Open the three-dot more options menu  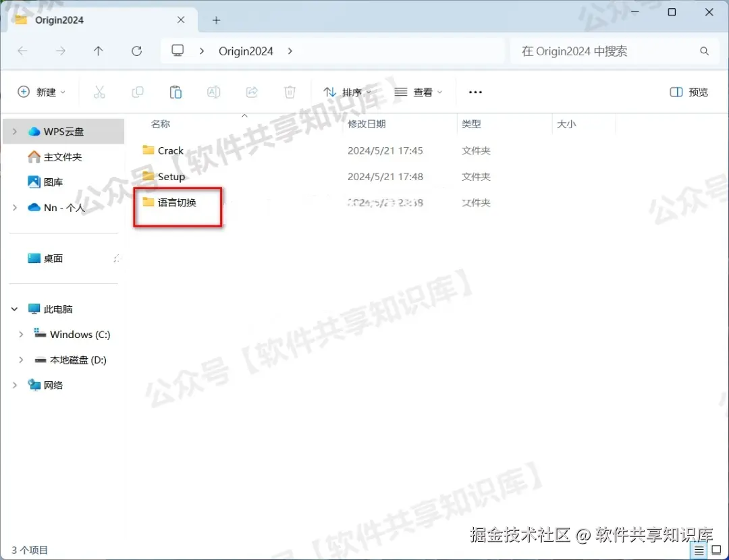tap(475, 92)
